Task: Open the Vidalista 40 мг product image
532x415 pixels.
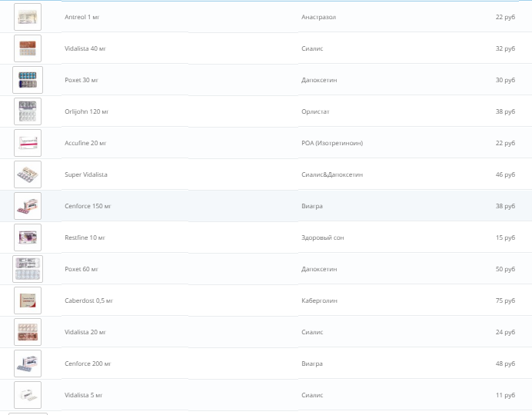Action: point(28,48)
